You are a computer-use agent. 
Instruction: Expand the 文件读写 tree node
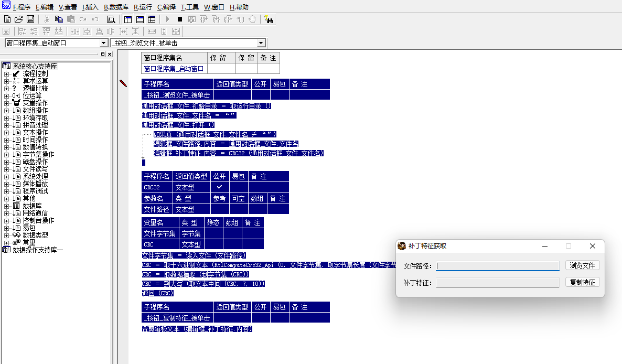[6, 169]
